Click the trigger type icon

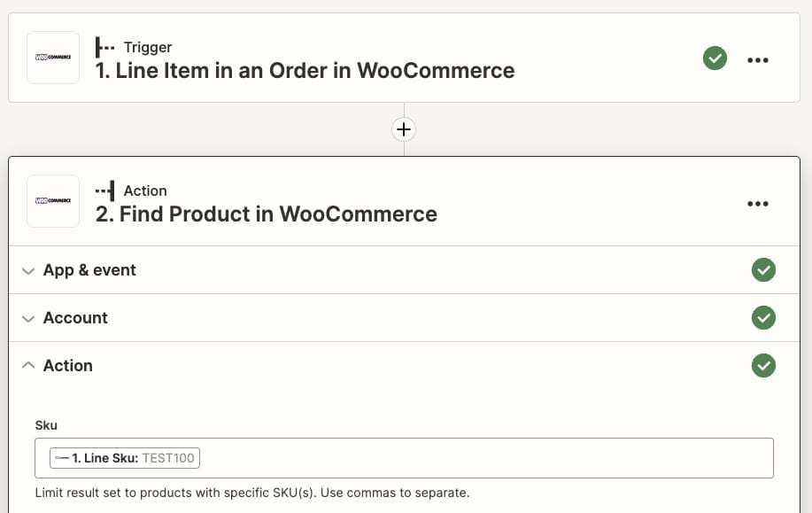tap(105, 47)
